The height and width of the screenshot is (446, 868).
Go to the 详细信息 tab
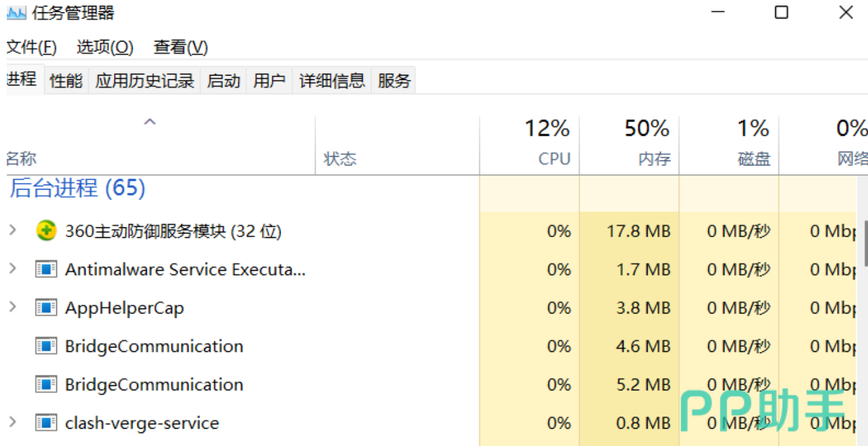click(x=332, y=81)
